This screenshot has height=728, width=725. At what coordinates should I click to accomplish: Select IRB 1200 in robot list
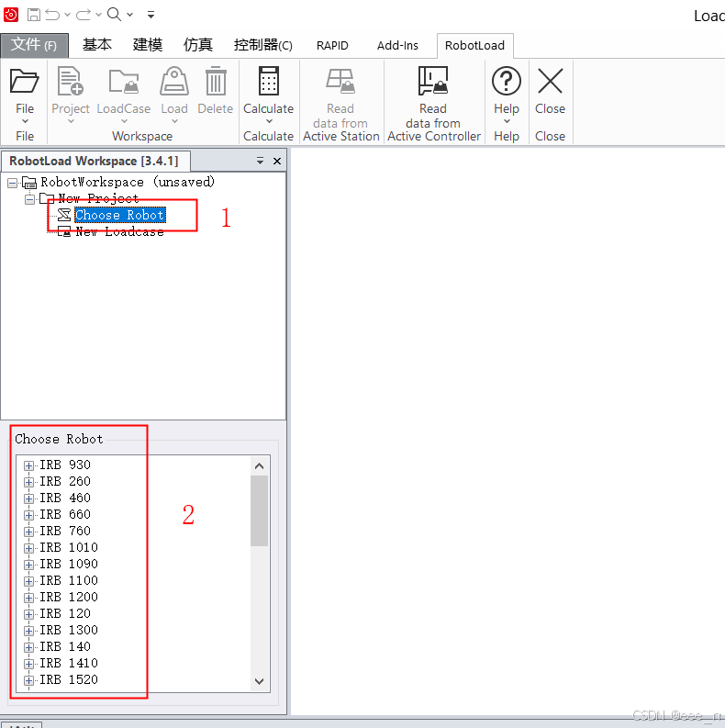(x=69, y=597)
